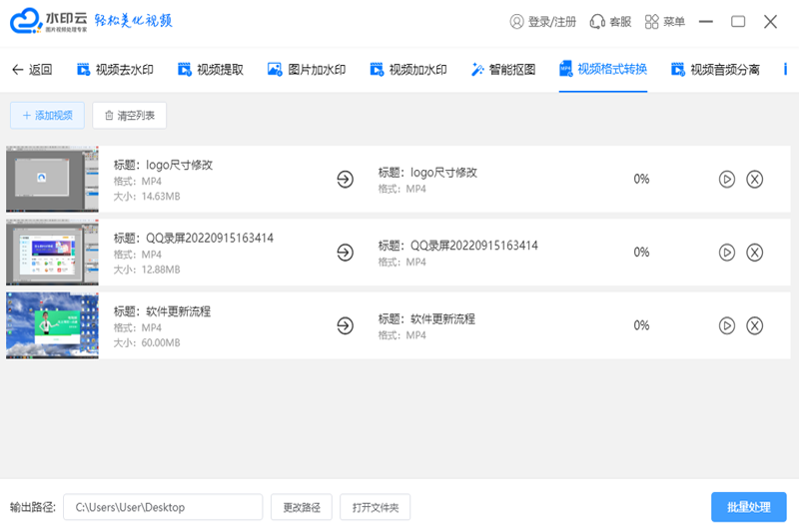Image resolution: width=799 pixels, height=532 pixels.
Task: Delete the QQ录屏20220915163414 entry with X icon
Action: 755,253
